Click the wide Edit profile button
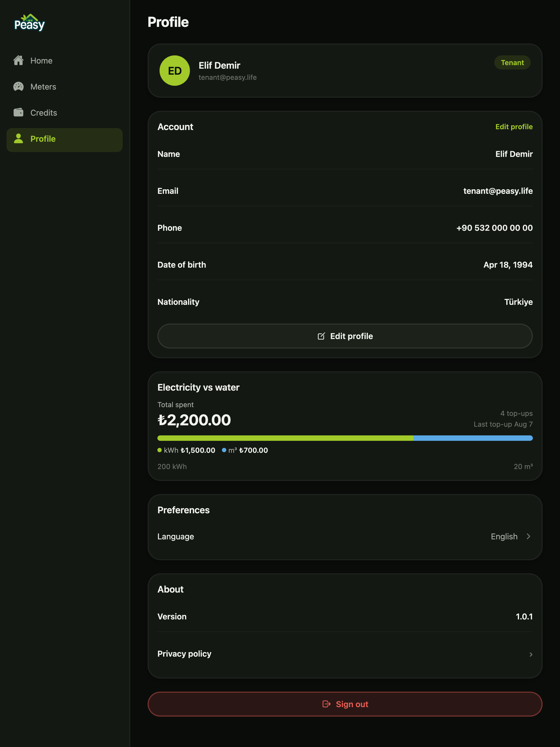 (345, 336)
